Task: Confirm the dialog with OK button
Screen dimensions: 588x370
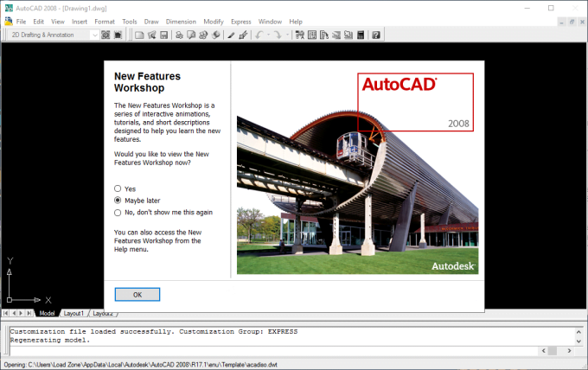Action: point(137,295)
